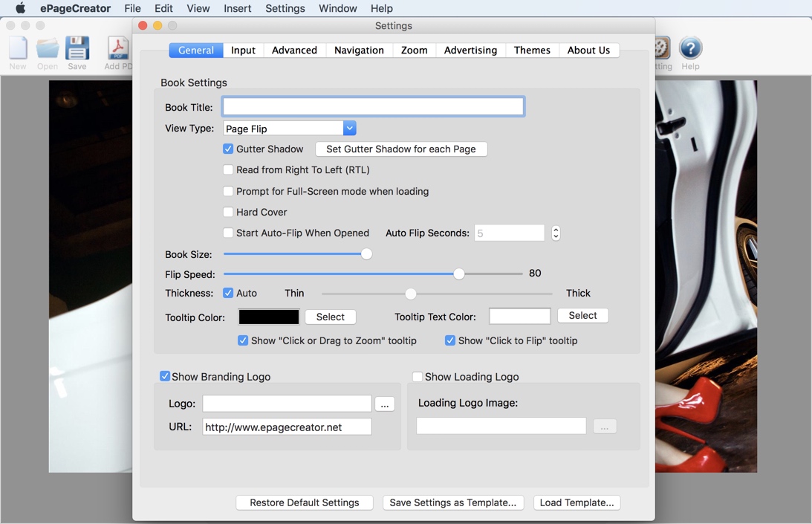Click the Help question mark icon
The image size is (812, 524).
pos(689,48)
